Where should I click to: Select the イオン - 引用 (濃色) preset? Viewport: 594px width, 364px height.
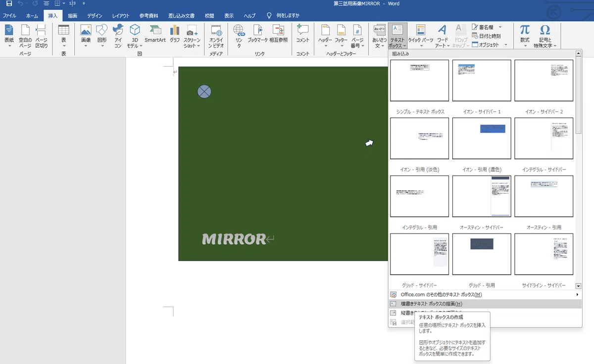[482, 138]
